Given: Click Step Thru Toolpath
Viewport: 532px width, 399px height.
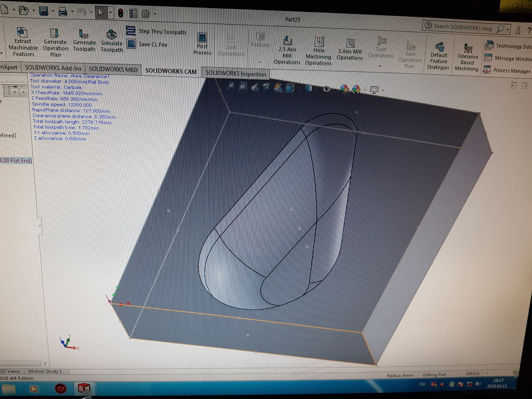Looking at the screenshot, I should (x=156, y=31).
